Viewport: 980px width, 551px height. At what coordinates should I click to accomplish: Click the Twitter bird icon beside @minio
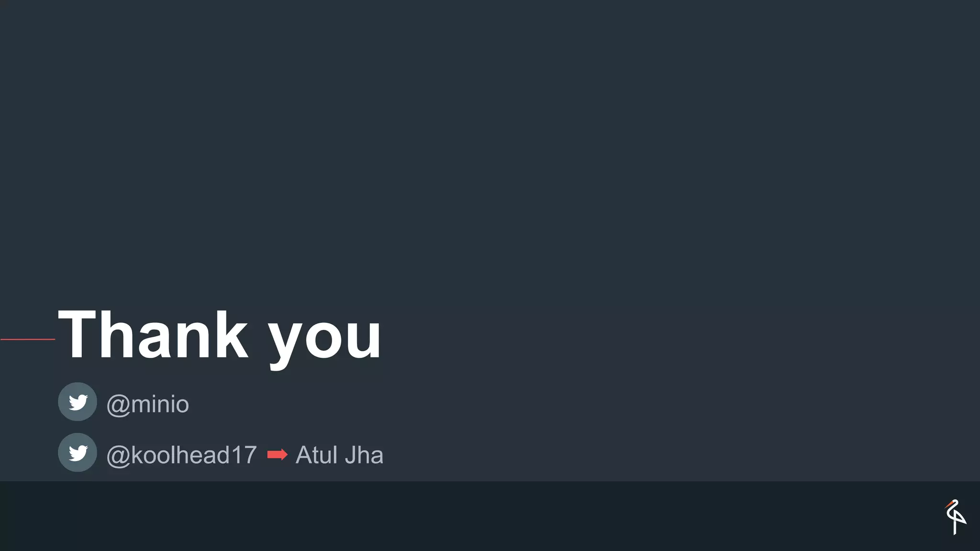coord(78,402)
